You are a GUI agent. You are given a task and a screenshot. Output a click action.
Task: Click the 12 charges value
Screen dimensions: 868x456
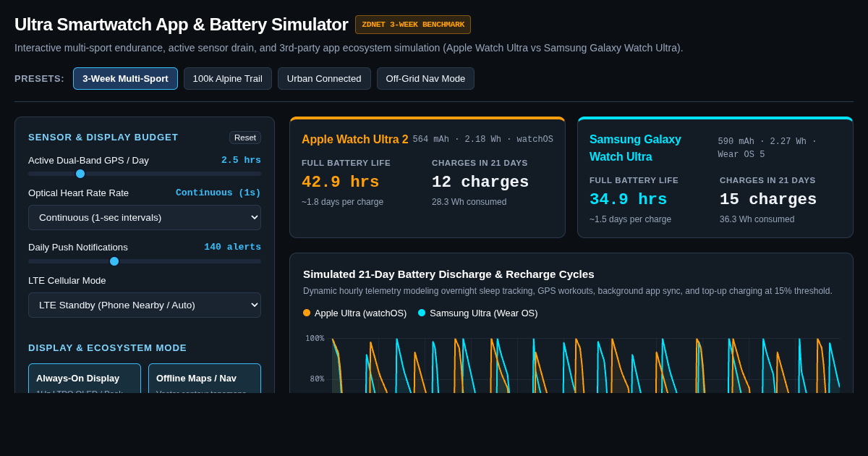pos(480,182)
